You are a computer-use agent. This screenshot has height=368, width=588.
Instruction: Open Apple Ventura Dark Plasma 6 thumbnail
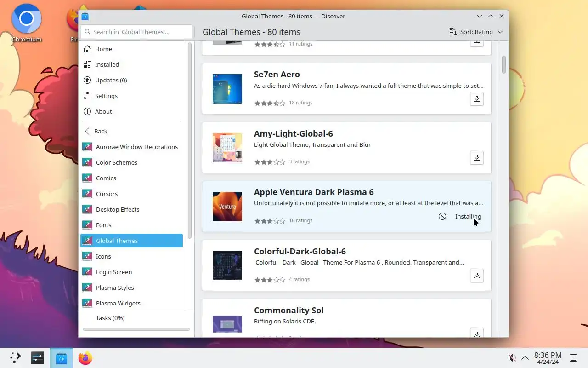click(x=227, y=207)
